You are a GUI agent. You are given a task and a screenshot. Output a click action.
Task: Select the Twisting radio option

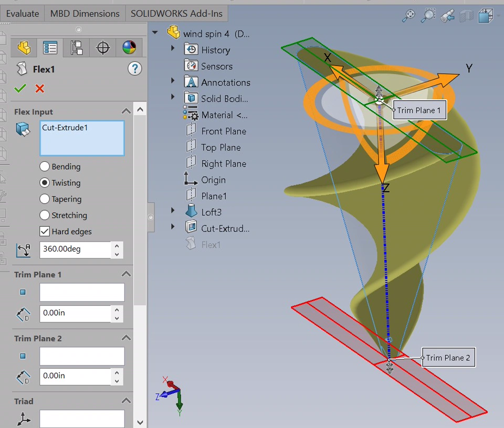tap(44, 183)
